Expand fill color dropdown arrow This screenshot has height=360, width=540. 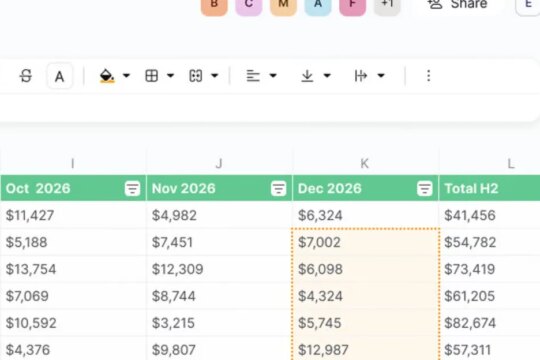click(126, 75)
